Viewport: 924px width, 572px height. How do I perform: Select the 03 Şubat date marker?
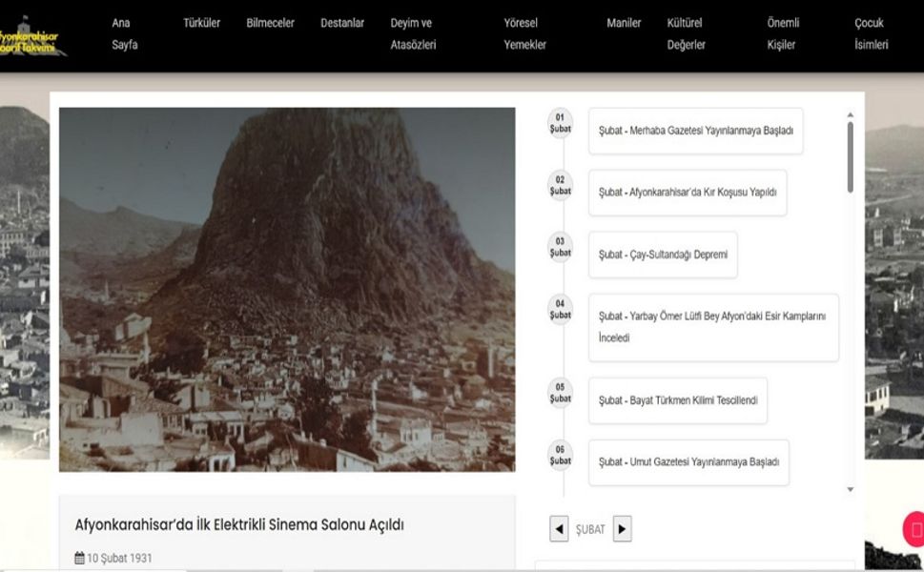tap(560, 247)
